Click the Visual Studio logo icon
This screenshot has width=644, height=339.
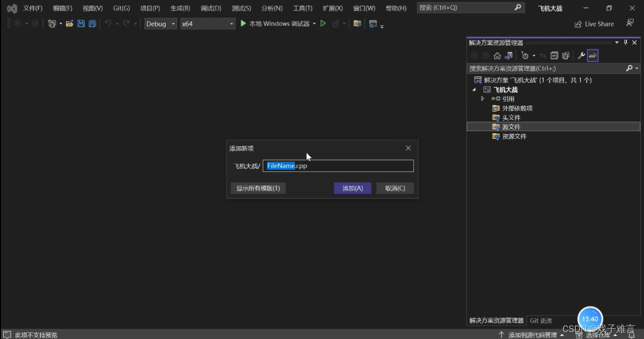[x=12, y=9]
